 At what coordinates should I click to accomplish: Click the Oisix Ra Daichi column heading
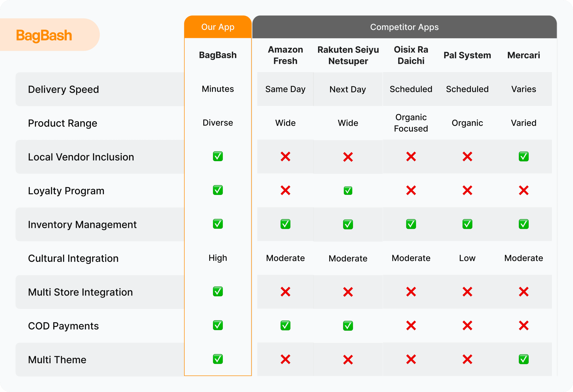pos(411,55)
